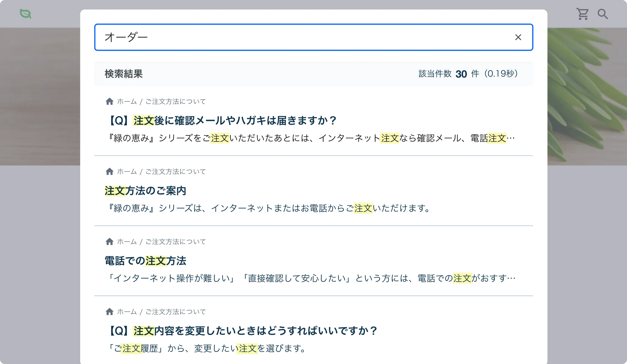This screenshot has height=364, width=627.
Task: Open the 注文方法のご案内 result
Action: (x=145, y=191)
